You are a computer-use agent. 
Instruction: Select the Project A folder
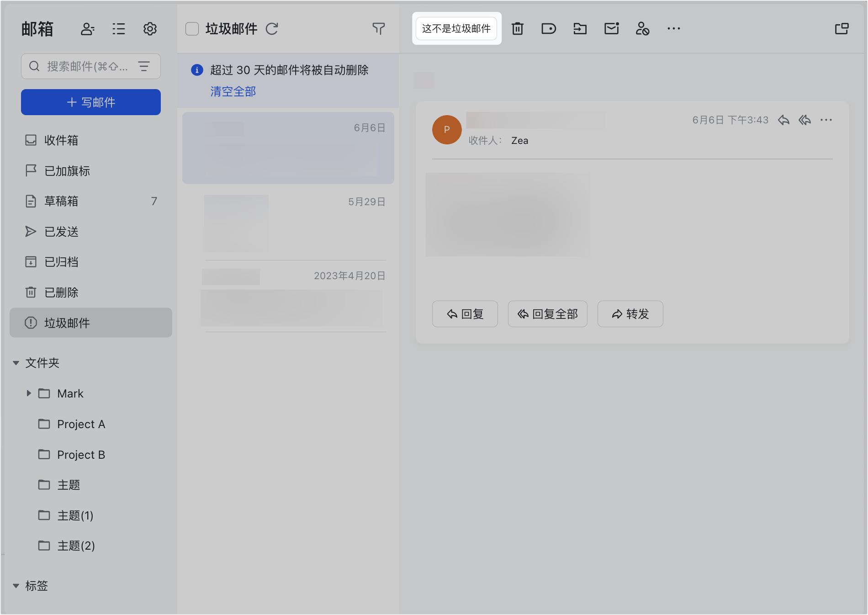click(81, 424)
